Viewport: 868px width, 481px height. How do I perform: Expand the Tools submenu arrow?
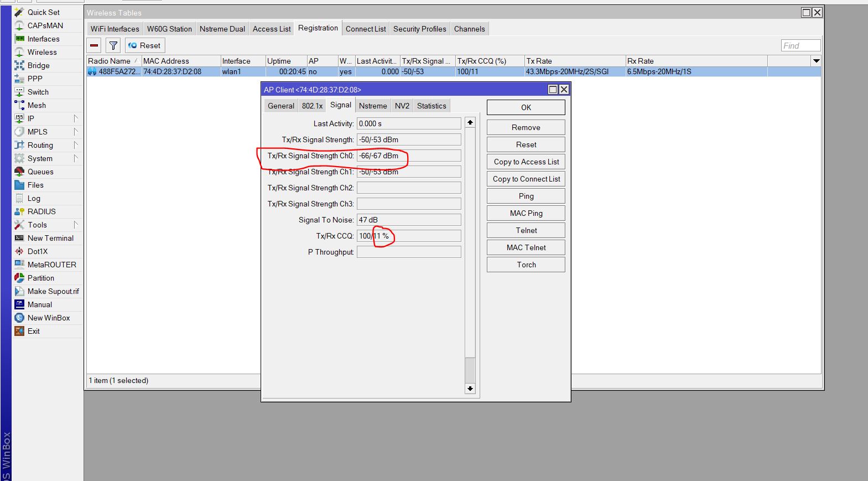[x=76, y=225]
